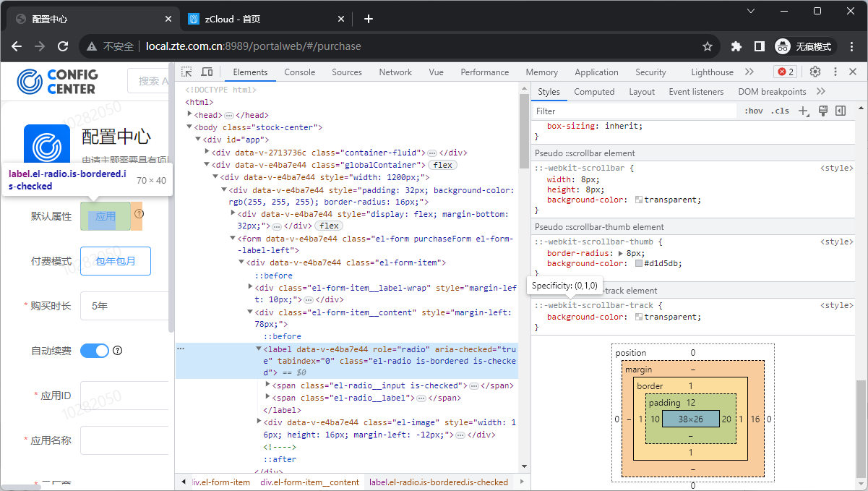Click the Config Center logo
Screen dimensions: 868x491
point(58,81)
